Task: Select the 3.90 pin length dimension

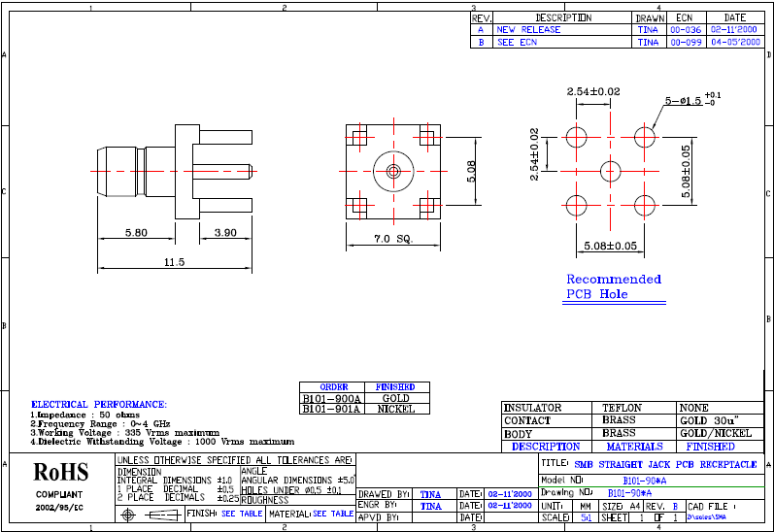Action: pyautogui.click(x=225, y=233)
